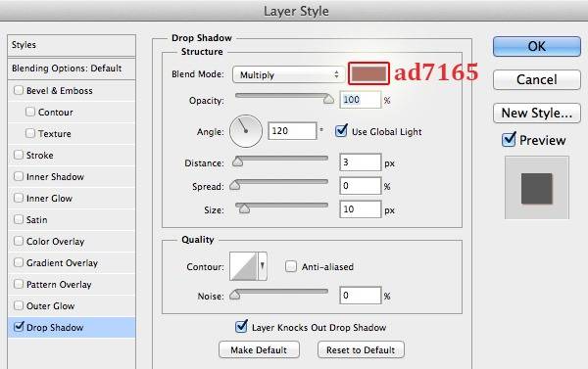The width and height of the screenshot is (588, 369).
Task: Click Reset to Default button
Action: click(361, 349)
